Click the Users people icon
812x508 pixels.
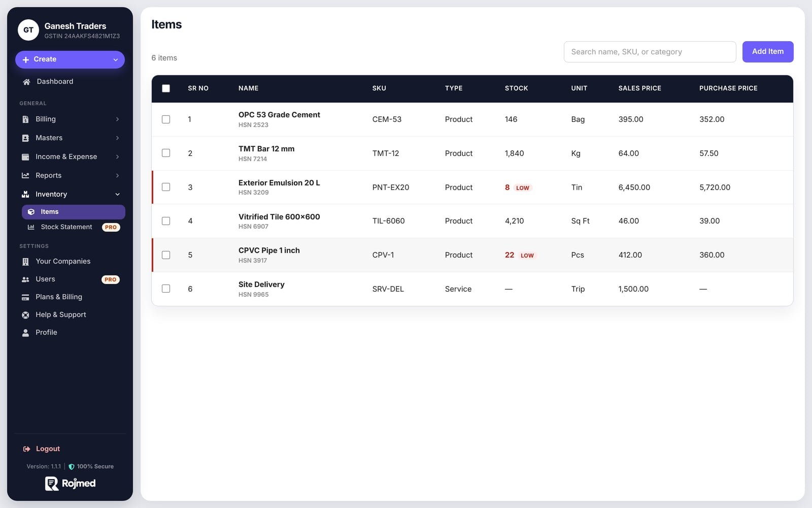[25, 279]
